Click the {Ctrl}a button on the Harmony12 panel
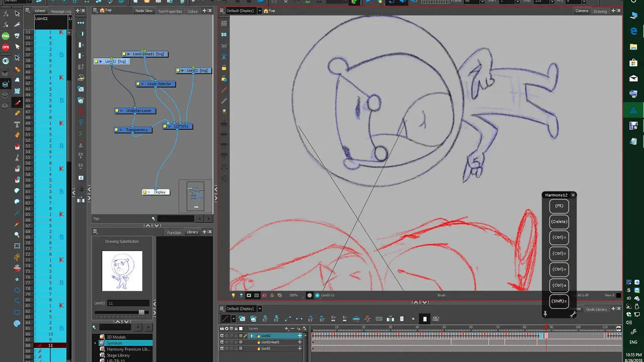This screenshot has width=644, height=362. (559, 285)
